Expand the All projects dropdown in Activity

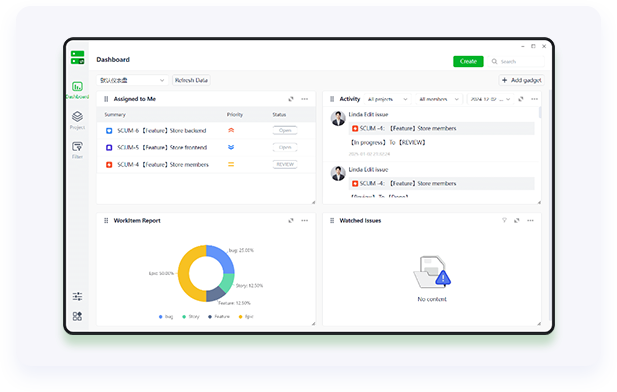click(388, 99)
